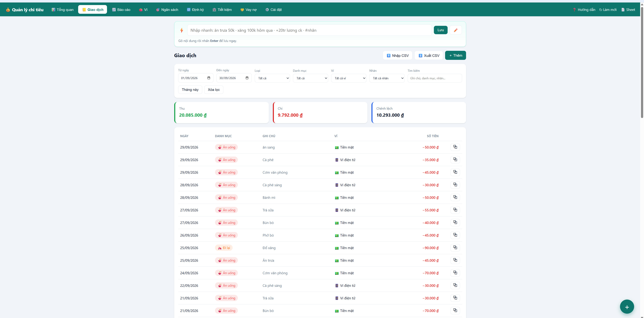
Task: Click the Nhập CSV button
Action: point(397,55)
